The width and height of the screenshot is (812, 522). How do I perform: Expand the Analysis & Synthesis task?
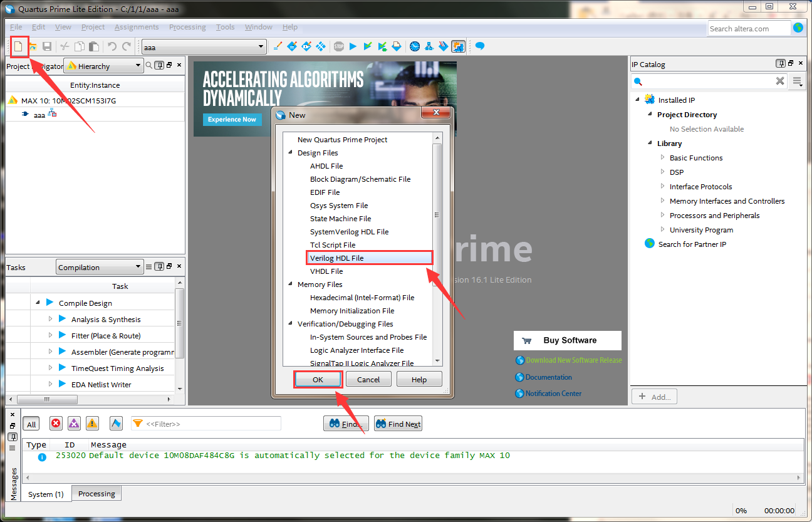click(51, 319)
